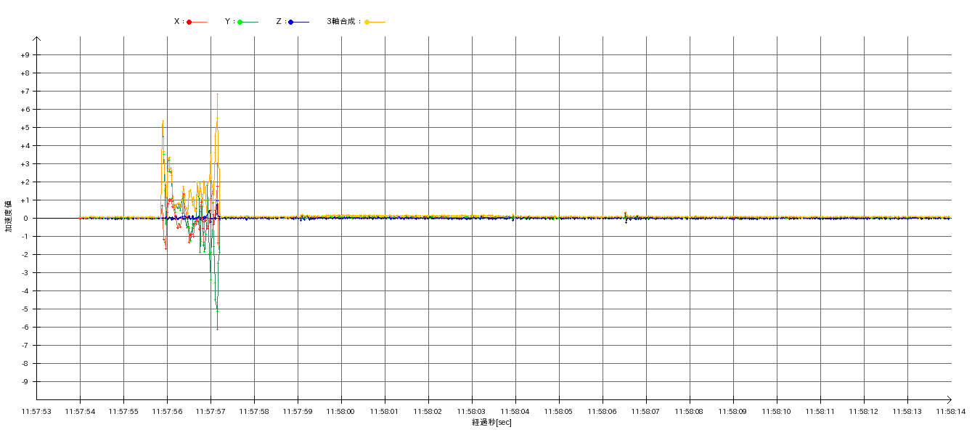980x443 pixels.
Task: Click the green Y series legend marker
Action: (240, 23)
